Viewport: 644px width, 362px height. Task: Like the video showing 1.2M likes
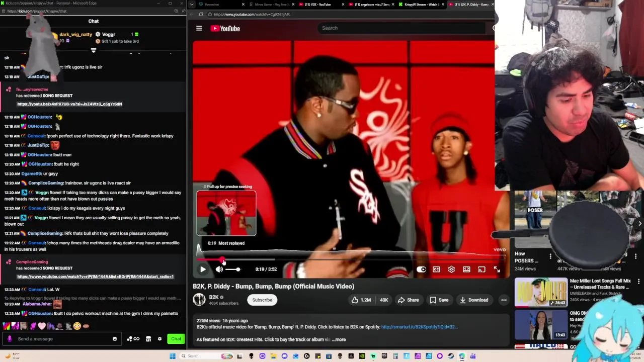pyautogui.click(x=361, y=300)
